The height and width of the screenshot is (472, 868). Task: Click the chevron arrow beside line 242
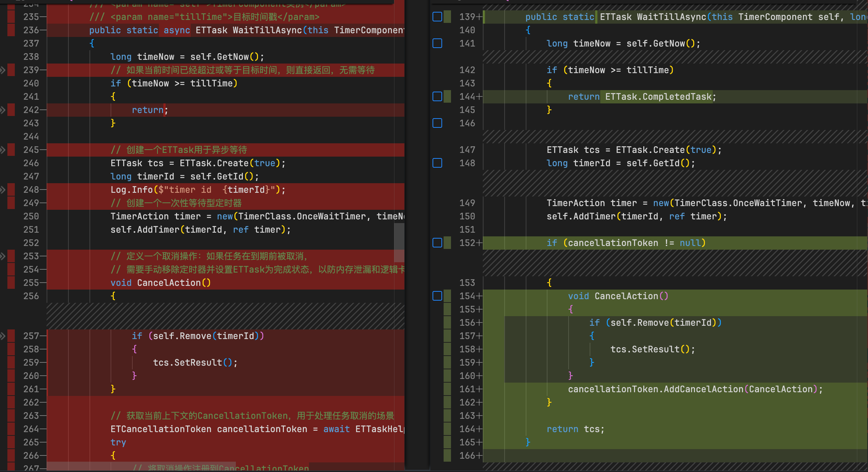tap(3, 110)
